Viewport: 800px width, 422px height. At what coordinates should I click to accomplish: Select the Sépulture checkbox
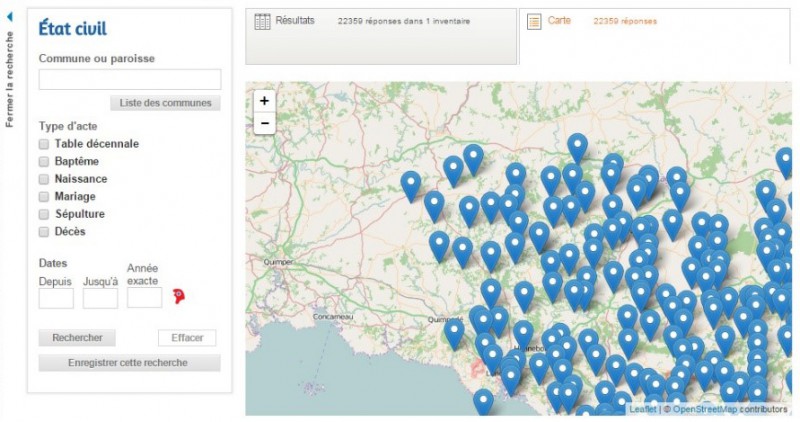[x=44, y=214]
